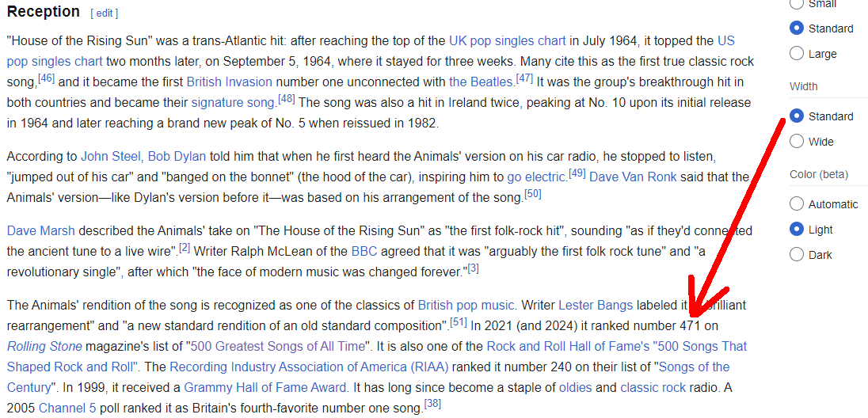This screenshot has height=418, width=868.
Task: Click the Bob Dylan link
Action: click(177, 156)
